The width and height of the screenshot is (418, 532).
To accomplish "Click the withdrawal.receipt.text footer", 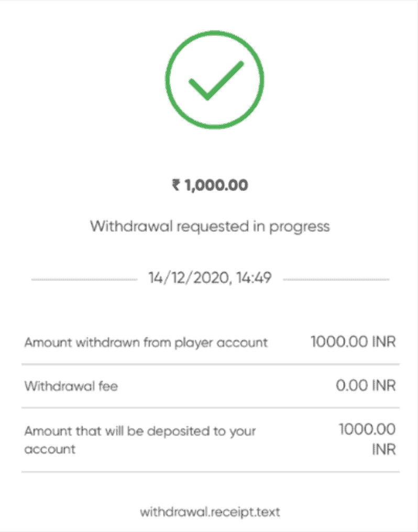I will coord(210,512).
